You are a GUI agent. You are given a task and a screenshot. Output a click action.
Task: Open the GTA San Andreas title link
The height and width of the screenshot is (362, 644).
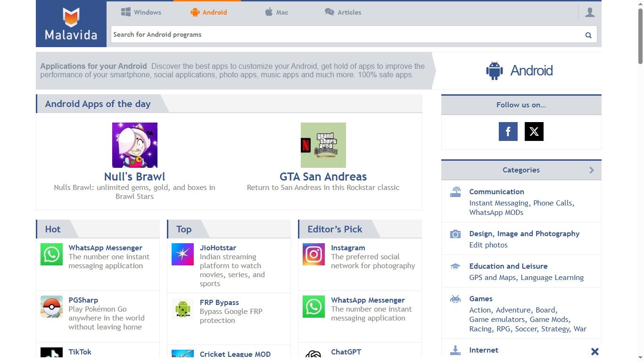(323, 177)
